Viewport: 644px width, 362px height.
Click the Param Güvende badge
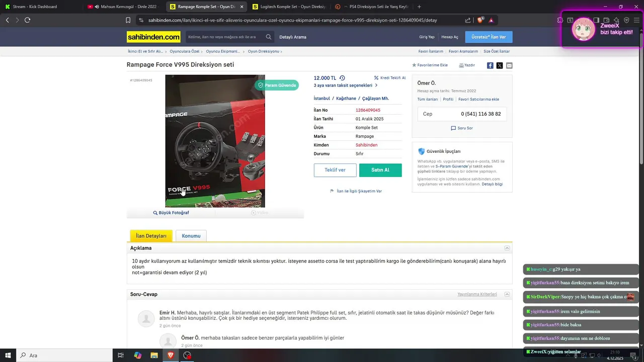[x=277, y=85]
